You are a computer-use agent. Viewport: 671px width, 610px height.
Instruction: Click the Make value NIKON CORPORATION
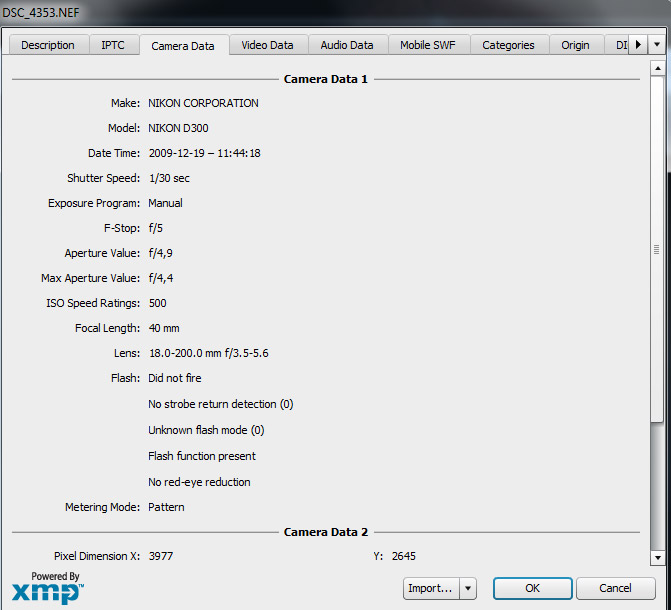(x=203, y=103)
